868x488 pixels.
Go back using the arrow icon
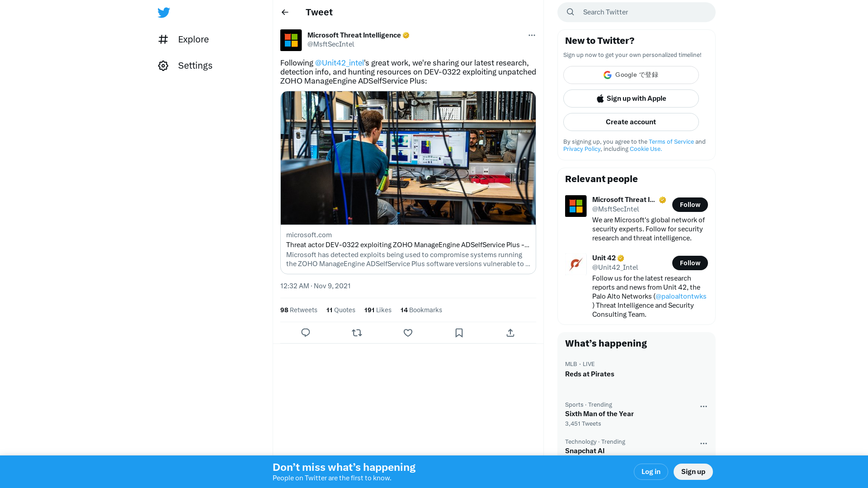tap(285, 12)
